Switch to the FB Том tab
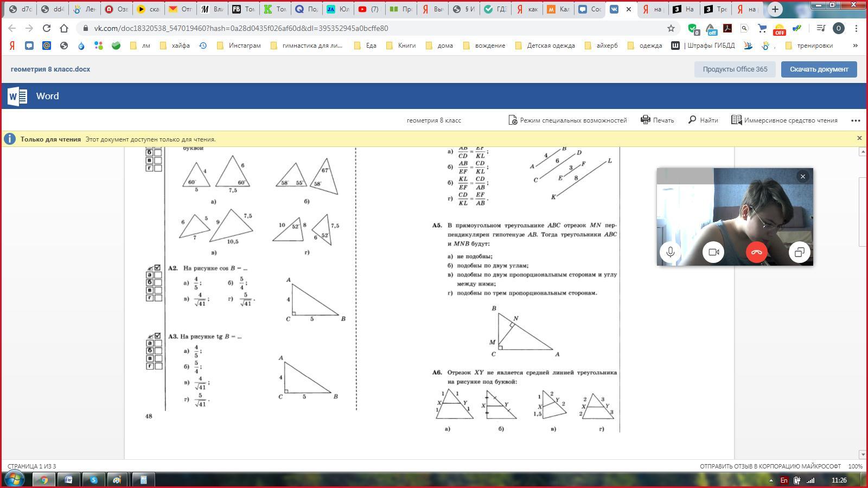The width and height of the screenshot is (868, 488). [x=243, y=9]
